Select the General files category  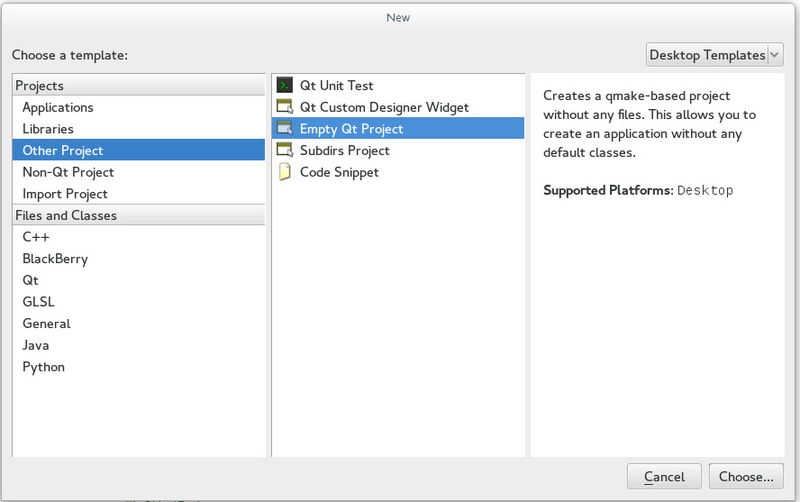pyautogui.click(x=47, y=324)
